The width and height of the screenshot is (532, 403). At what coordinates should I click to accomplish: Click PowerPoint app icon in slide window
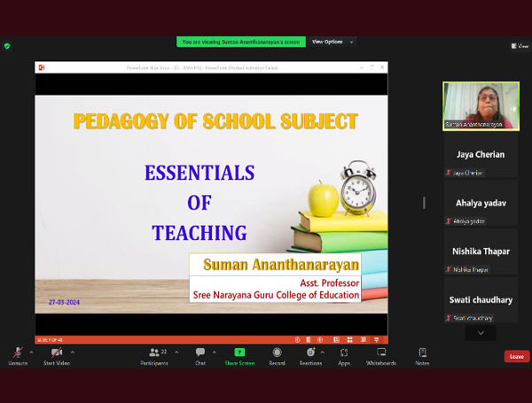(42, 67)
